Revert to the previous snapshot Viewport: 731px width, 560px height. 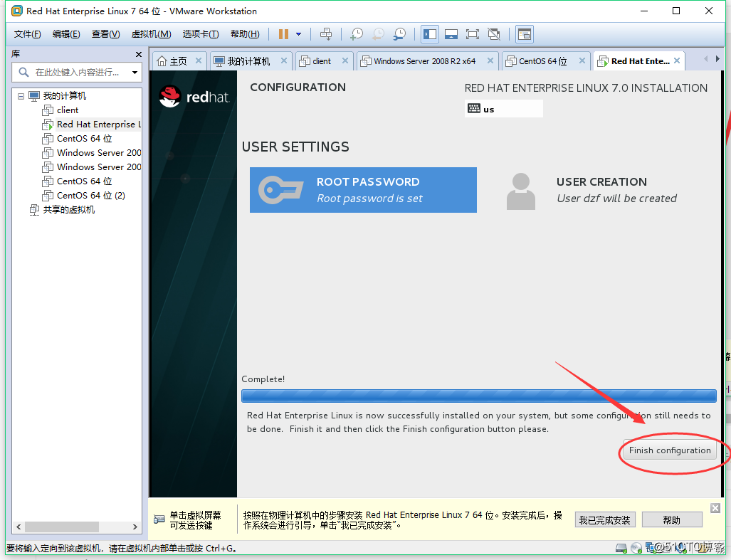click(x=378, y=34)
